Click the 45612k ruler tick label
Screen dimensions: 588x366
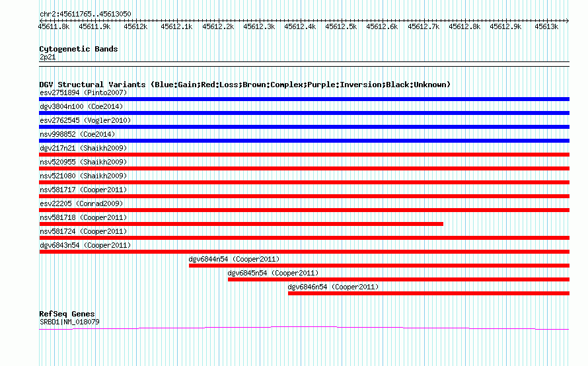click(135, 26)
